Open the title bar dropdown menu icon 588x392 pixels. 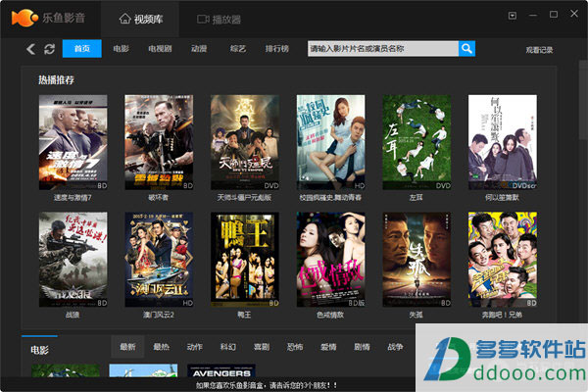click(513, 16)
